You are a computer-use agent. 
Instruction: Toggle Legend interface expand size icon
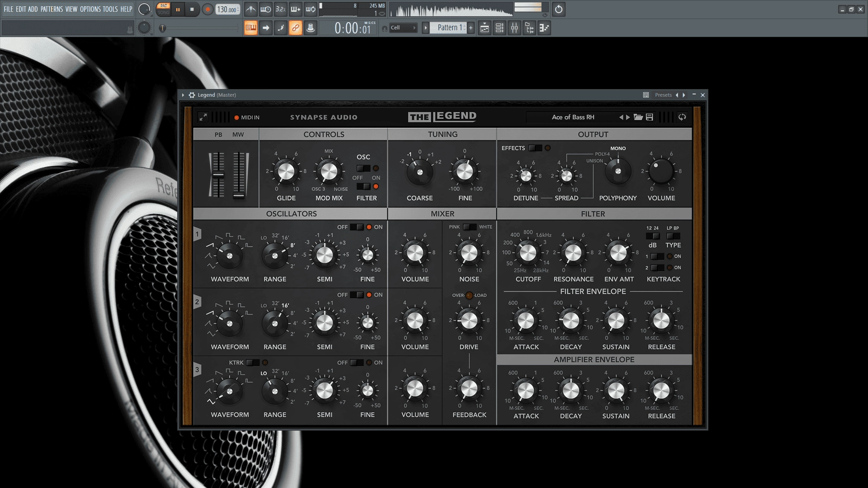[203, 117]
